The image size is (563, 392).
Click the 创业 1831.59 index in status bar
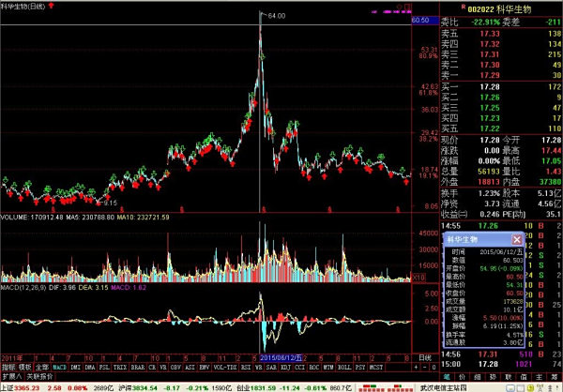pyautogui.click(x=255, y=388)
